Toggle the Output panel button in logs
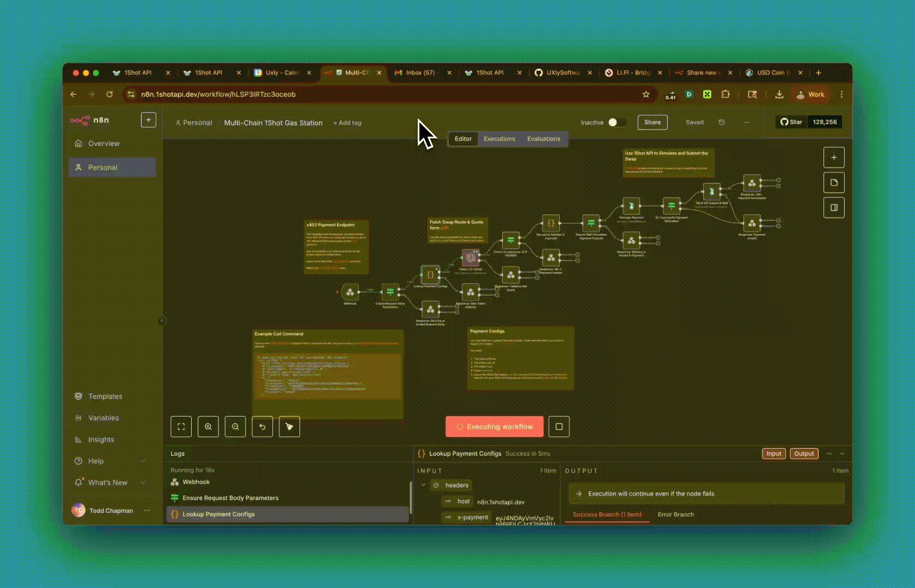 click(804, 454)
